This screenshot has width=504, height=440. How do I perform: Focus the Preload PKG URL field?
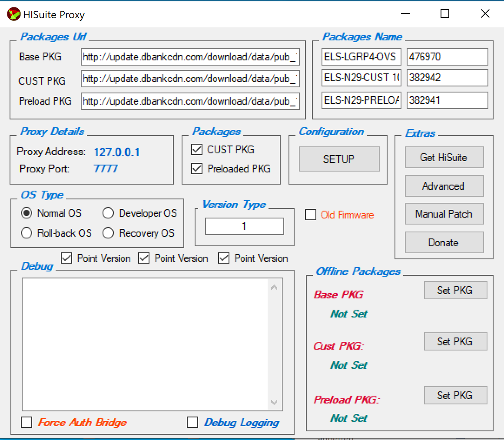(x=190, y=101)
